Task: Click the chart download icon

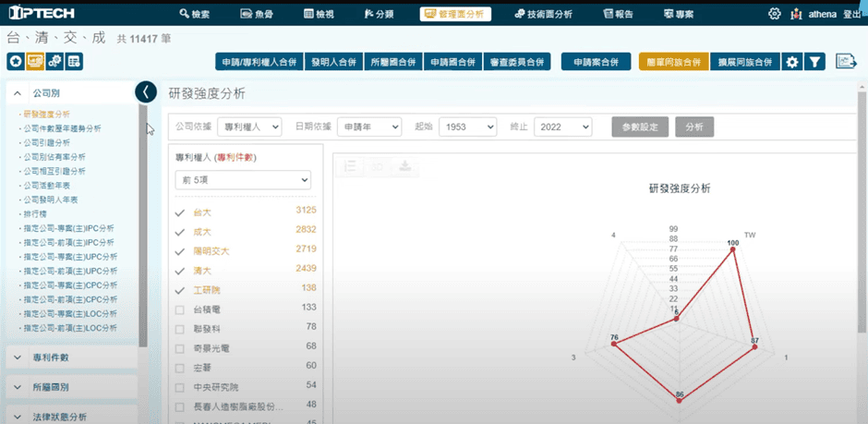Action: coord(404,166)
